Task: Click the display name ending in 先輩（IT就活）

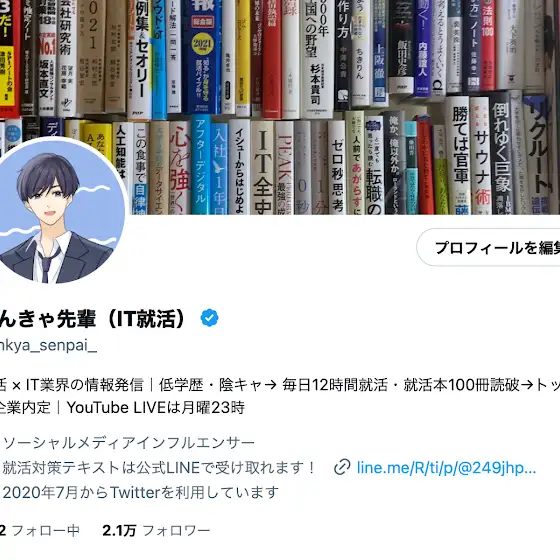Action: (x=93, y=318)
